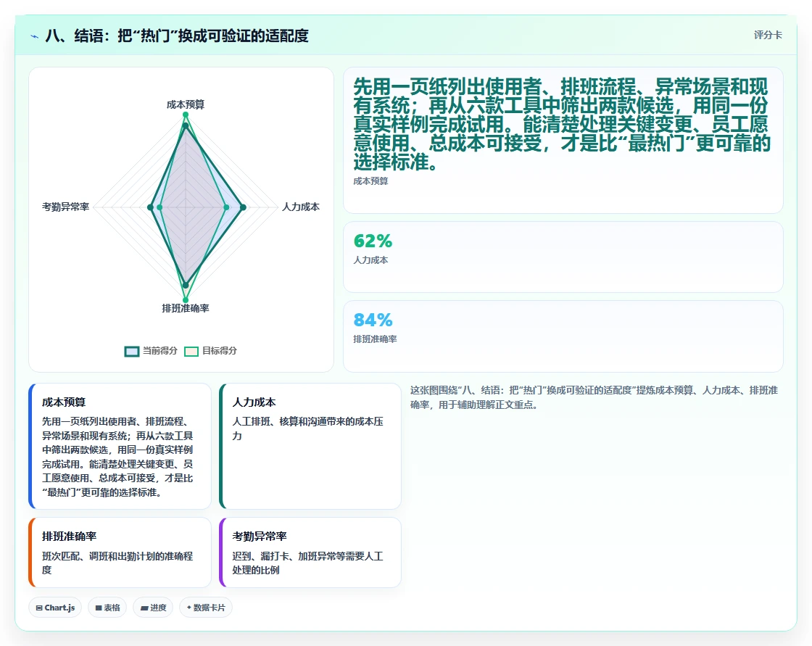Toggle the 目标得分 dataset in the chart legend
The width and height of the screenshot is (812, 646).
(x=211, y=351)
